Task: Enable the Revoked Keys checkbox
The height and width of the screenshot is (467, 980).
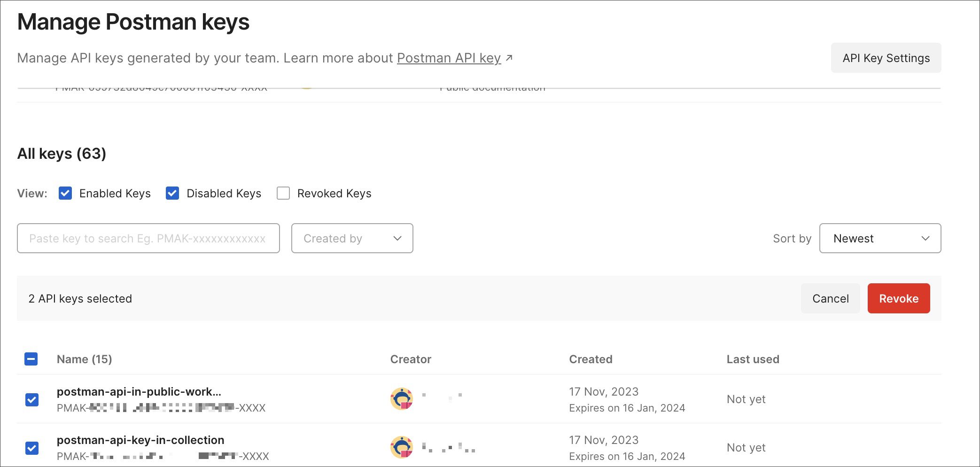Action: point(283,193)
